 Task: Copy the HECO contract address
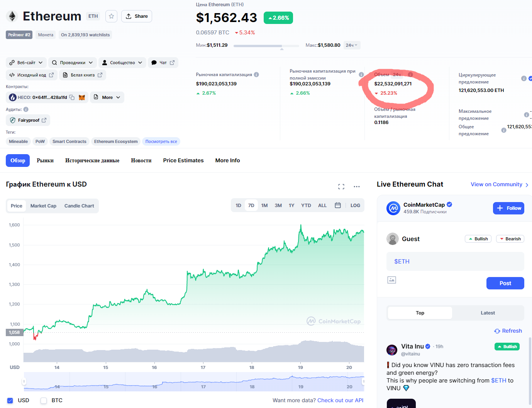[72, 97]
